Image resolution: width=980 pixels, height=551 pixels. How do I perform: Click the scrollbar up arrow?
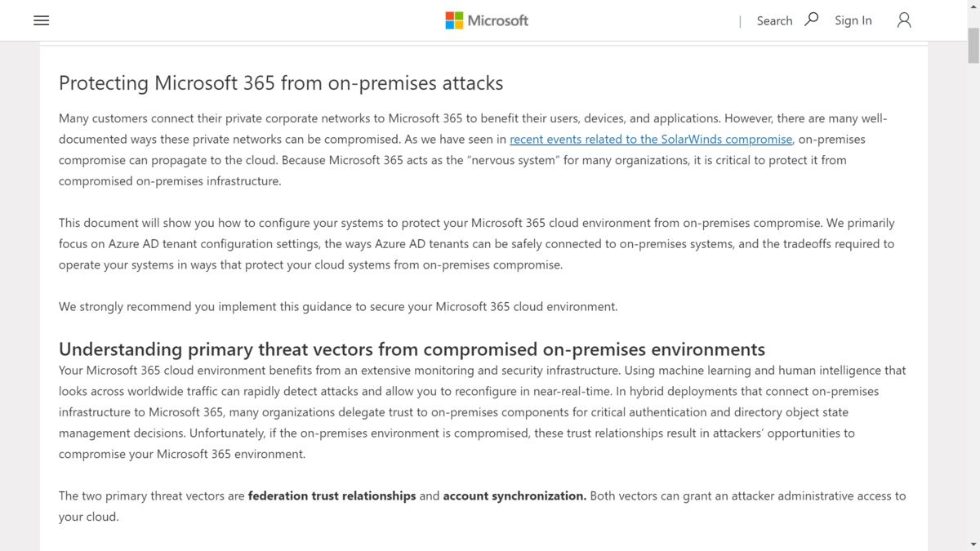point(973,7)
